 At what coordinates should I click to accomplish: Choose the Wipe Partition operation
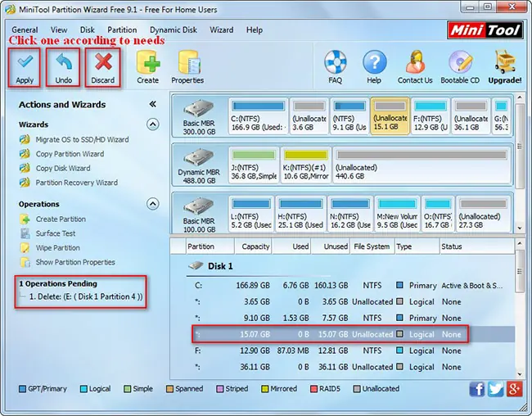tap(57, 247)
